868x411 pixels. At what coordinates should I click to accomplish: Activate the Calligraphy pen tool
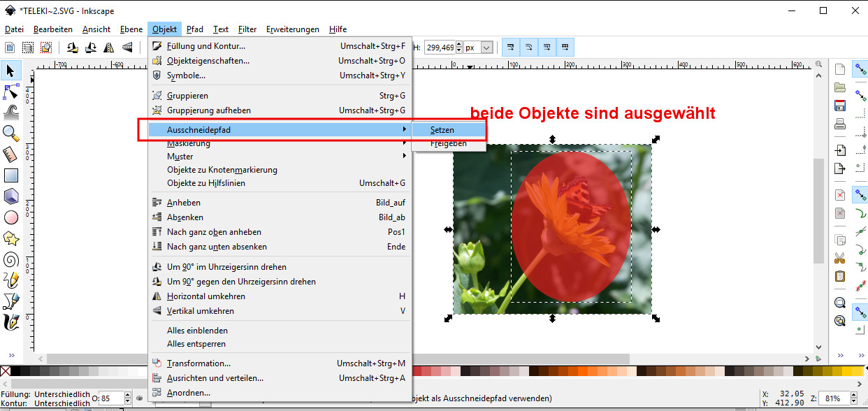point(11,322)
